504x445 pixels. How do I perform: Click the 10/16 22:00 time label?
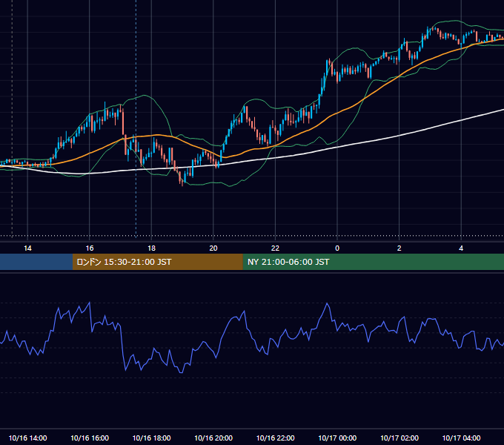[x=275, y=438]
